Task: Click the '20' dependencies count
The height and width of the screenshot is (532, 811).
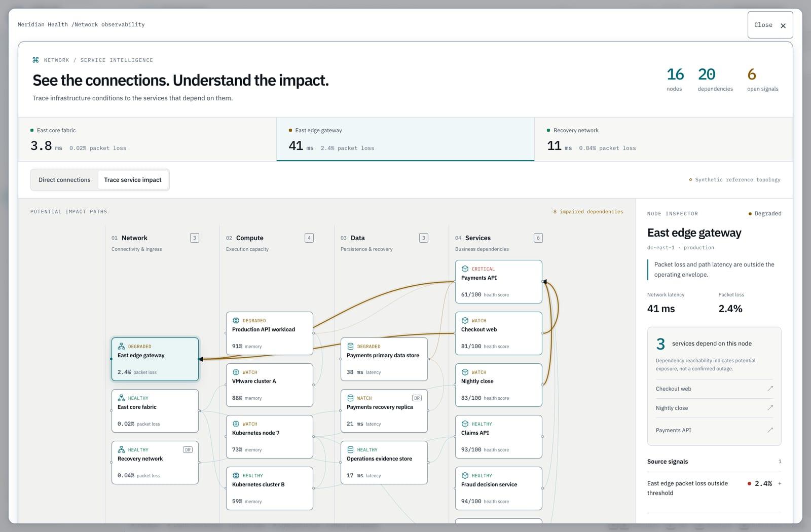Action: tap(707, 74)
